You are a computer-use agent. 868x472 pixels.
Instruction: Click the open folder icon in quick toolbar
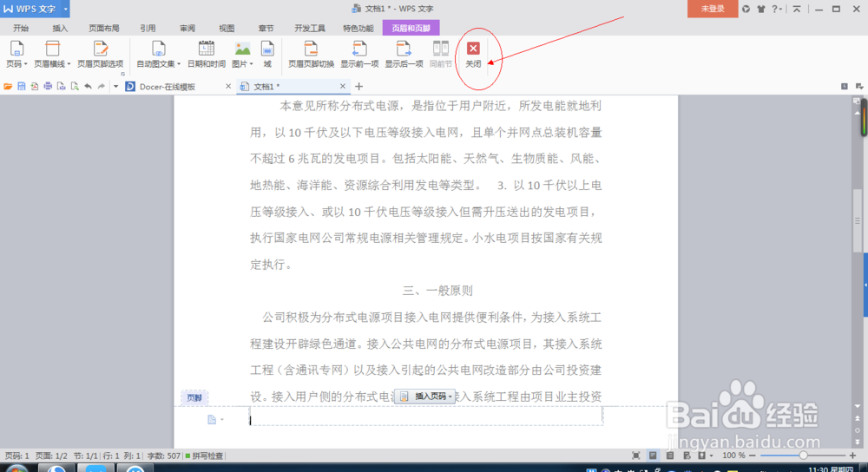[x=8, y=86]
